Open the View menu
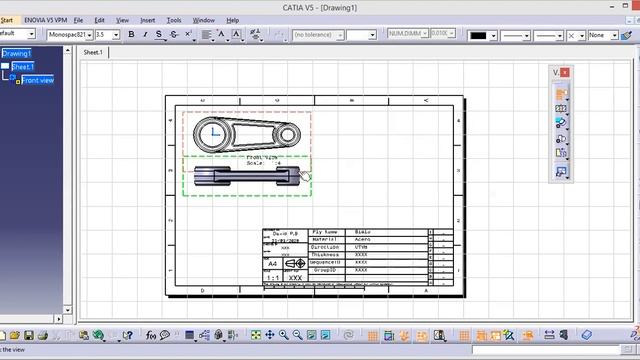This screenshot has width=640, height=360. pyautogui.click(x=122, y=20)
